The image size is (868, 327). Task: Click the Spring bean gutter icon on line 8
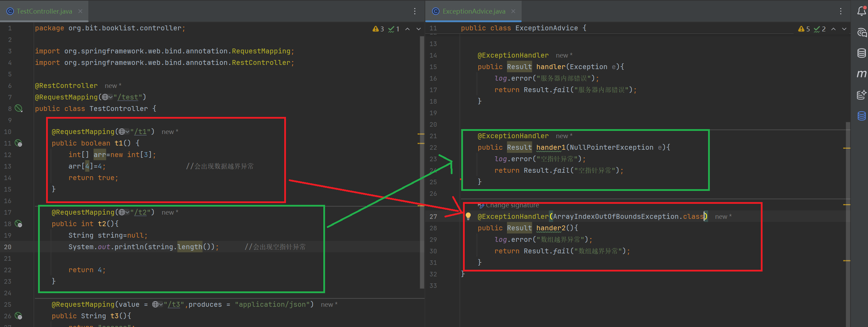tap(19, 109)
